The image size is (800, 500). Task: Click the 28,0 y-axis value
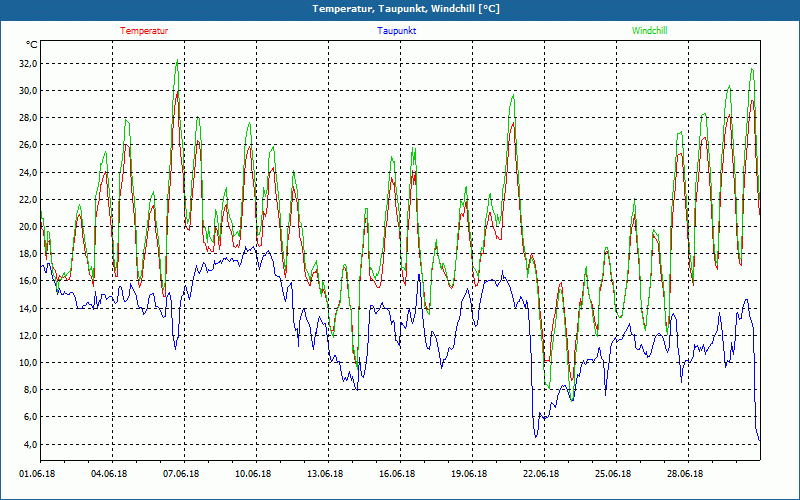click(29, 118)
